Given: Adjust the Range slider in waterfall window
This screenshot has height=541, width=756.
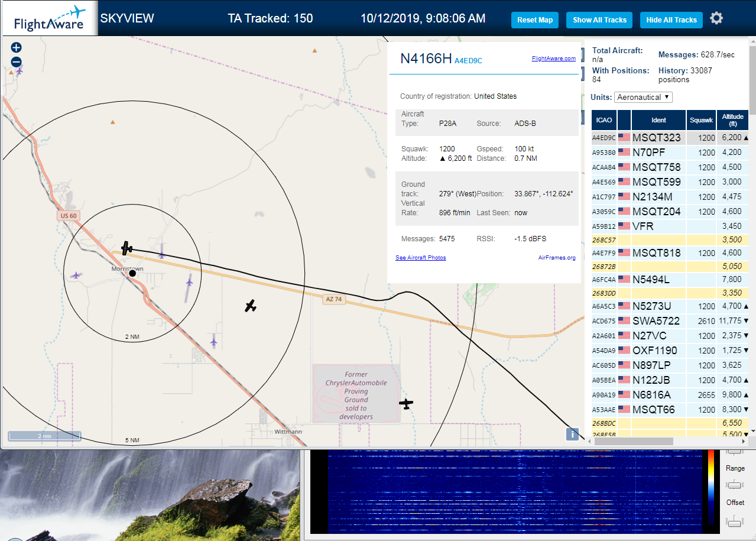Looking at the screenshot, I should 735,485.
